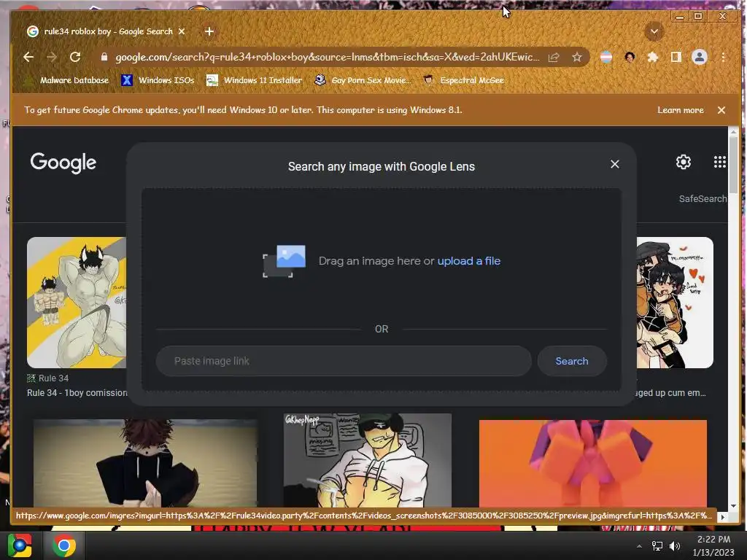Open a new tab with the plus button
The image size is (747, 560).
point(209,31)
